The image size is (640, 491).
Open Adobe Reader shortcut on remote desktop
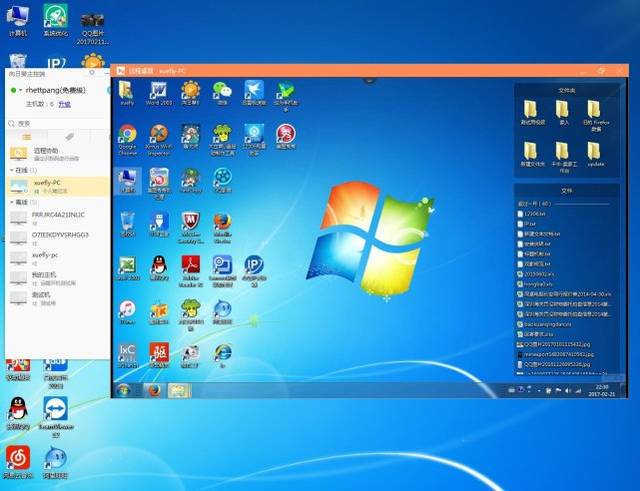click(190, 271)
